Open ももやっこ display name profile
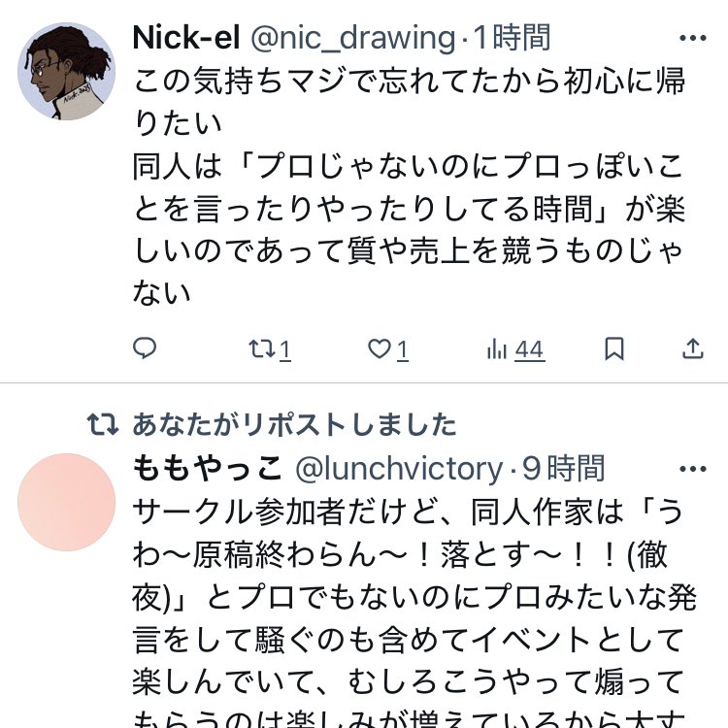The width and height of the screenshot is (728, 728). point(207,470)
